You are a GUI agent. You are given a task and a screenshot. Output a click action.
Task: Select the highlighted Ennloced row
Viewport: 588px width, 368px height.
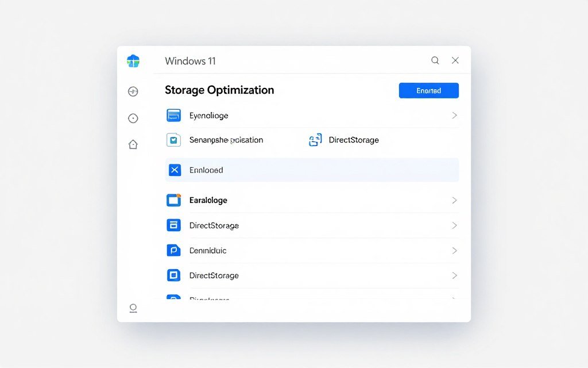312,170
